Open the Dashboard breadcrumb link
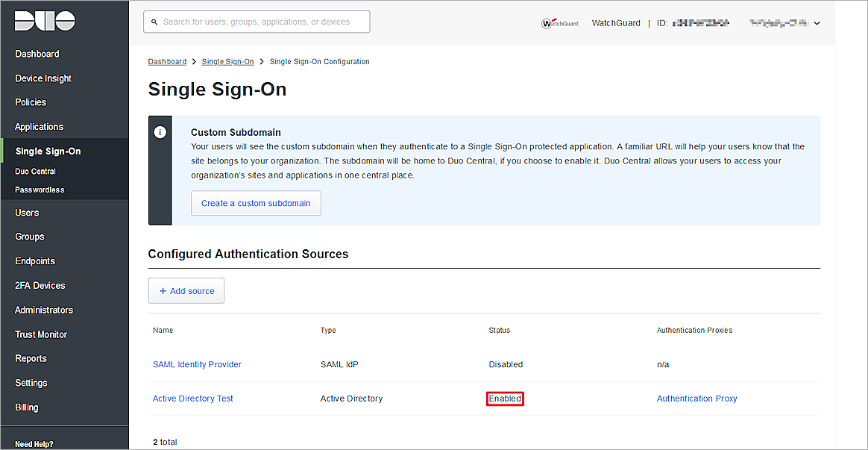Viewport: 868px width, 450px height. tap(167, 61)
